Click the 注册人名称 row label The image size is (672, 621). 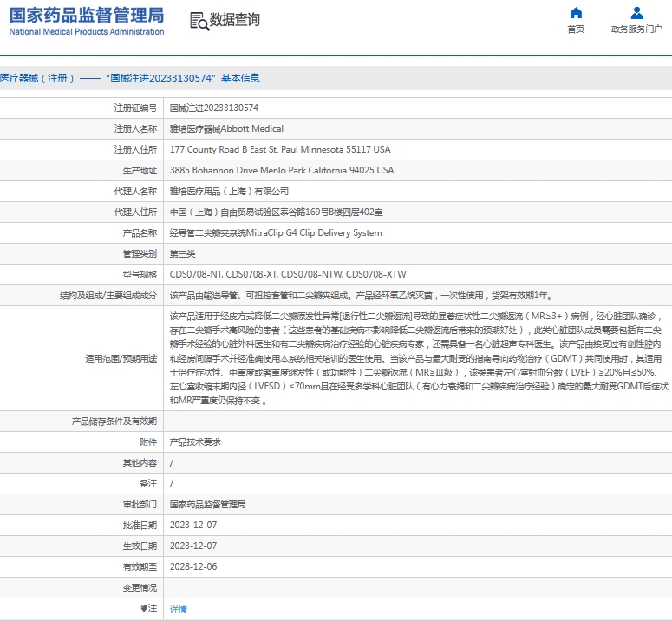(x=135, y=128)
